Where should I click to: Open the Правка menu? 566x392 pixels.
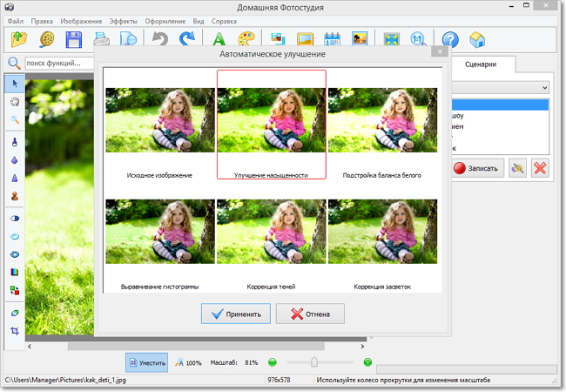(42, 21)
